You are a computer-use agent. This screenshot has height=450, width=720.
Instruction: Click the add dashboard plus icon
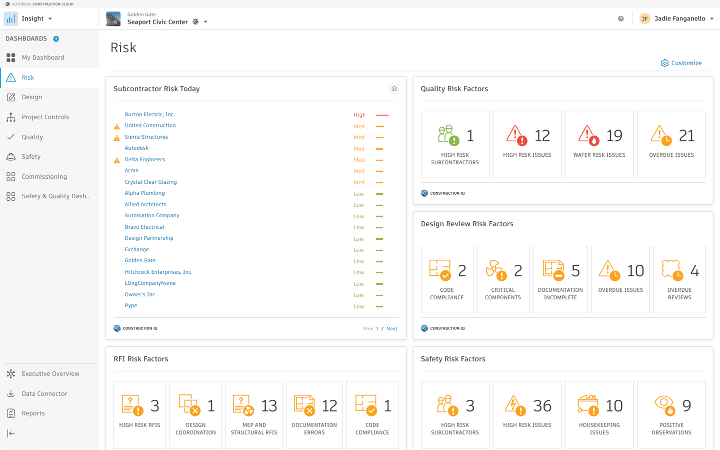pos(56,39)
